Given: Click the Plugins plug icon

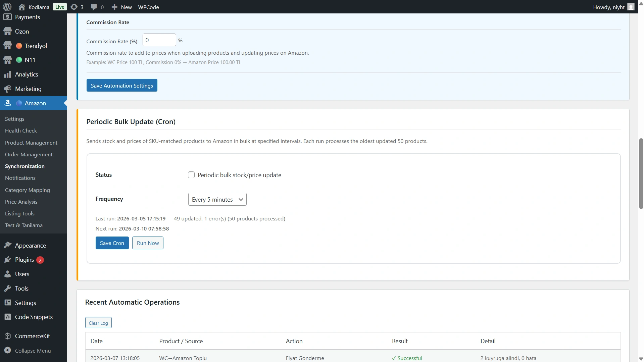Looking at the screenshot, I should coord(7,260).
